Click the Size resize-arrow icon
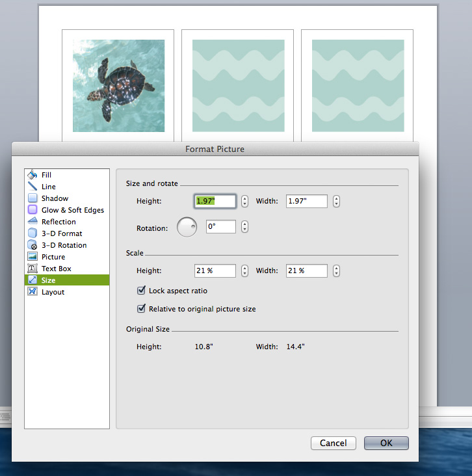 point(32,280)
